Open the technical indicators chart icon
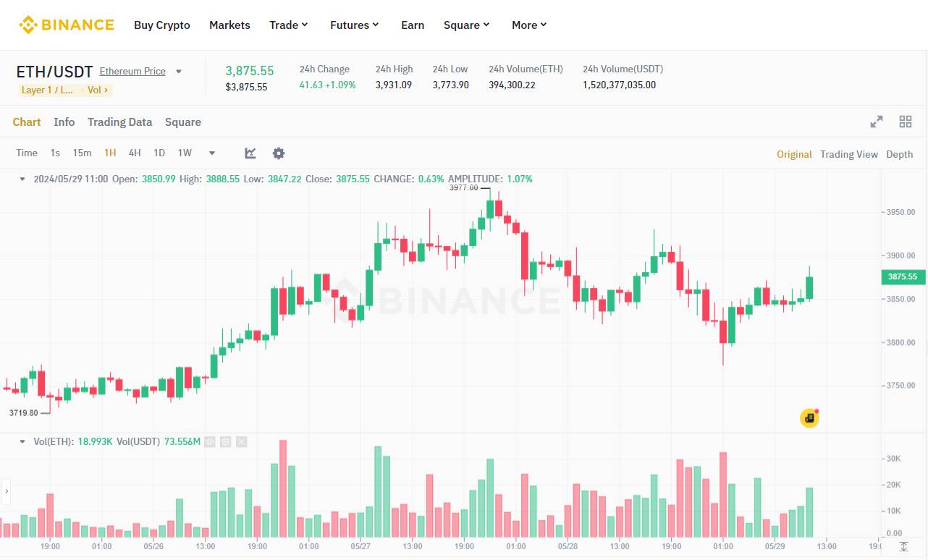Viewport: 928px width, 560px height. pos(250,153)
